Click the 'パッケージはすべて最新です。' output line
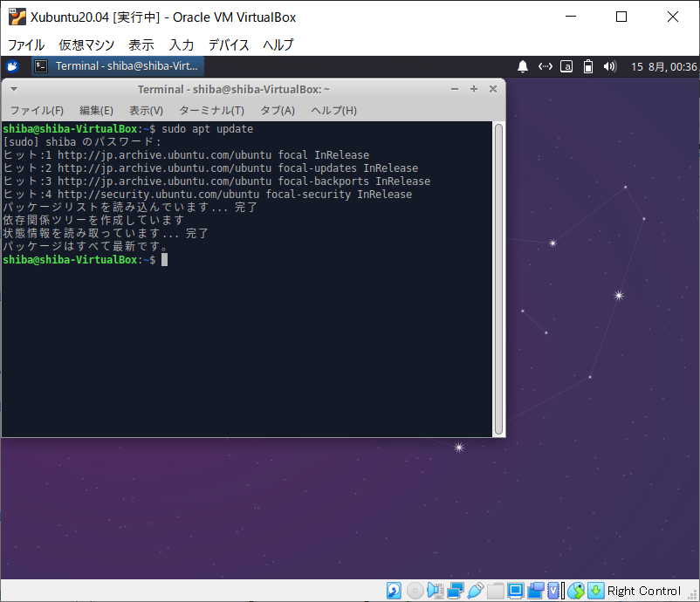 (x=86, y=246)
